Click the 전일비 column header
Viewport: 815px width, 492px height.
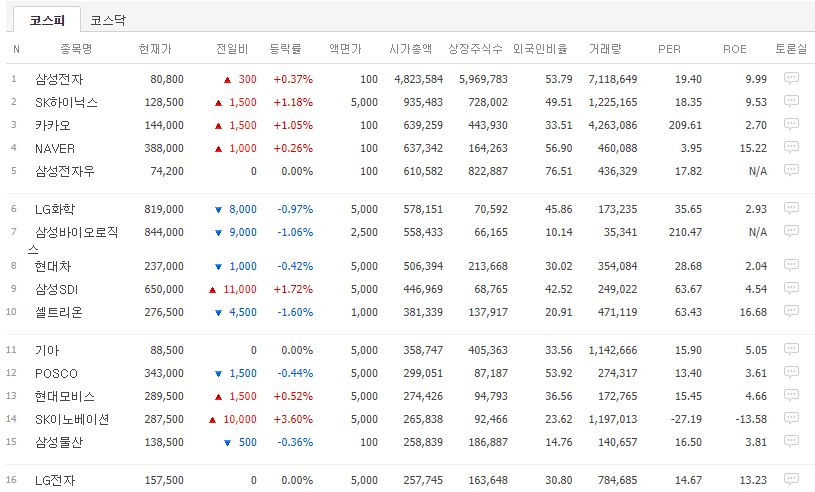[232, 49]
